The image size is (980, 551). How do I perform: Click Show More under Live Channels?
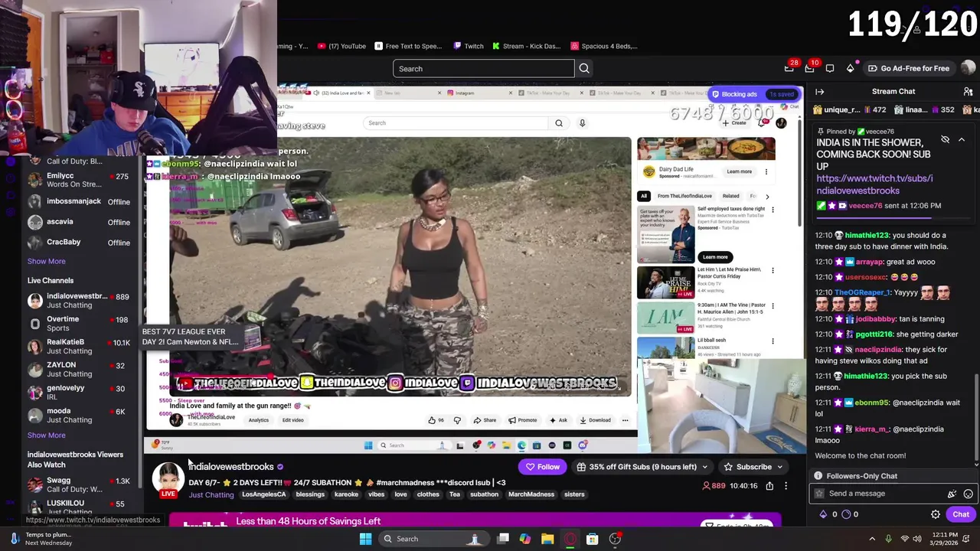tap(46, 435)
